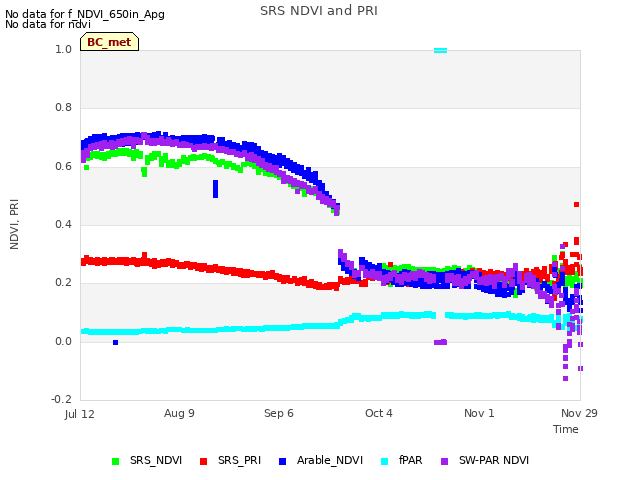Click the Aug 9 x-axis tick label
The width and height of the screenshot is (640, 480).
pos(179,413)
